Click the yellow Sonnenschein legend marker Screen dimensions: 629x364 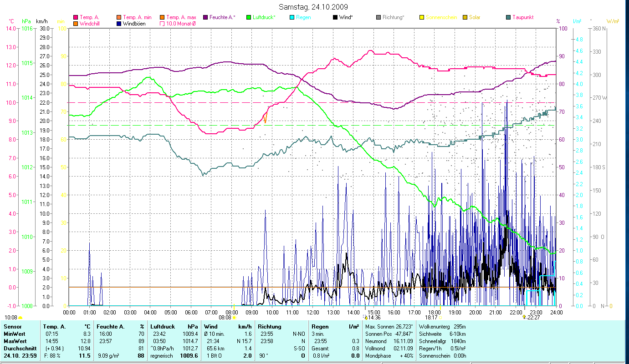pos(421,17)
